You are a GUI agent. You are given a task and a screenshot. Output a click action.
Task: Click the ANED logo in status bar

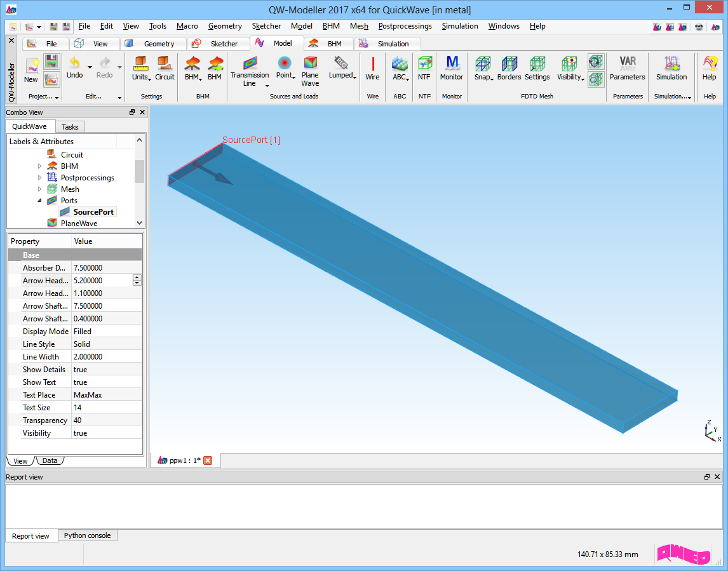pyautogui.click(x=684, y=554)
